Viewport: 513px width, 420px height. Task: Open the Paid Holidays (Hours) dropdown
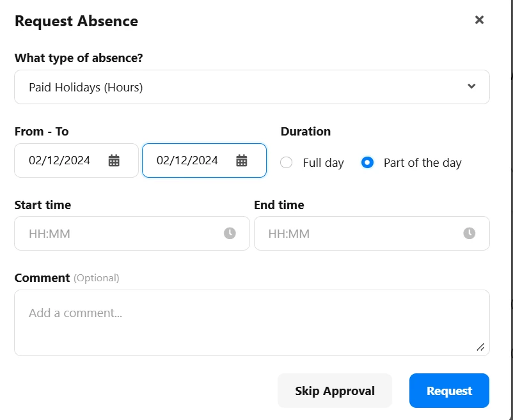[252, 87]
